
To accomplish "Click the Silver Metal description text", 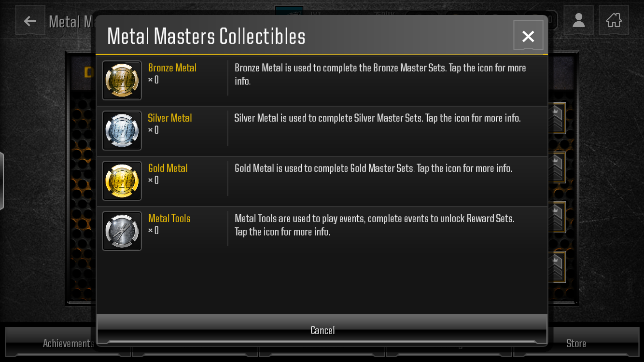I will click(378, 118).
